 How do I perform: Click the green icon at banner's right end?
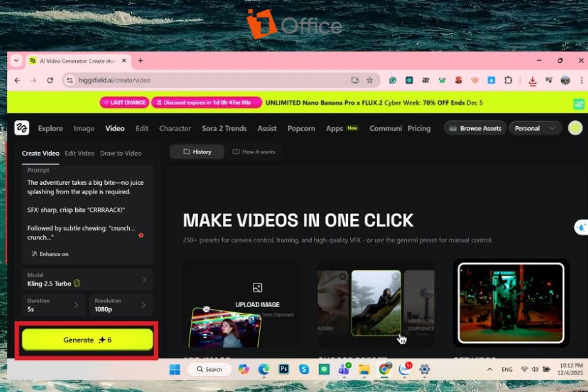579,103
